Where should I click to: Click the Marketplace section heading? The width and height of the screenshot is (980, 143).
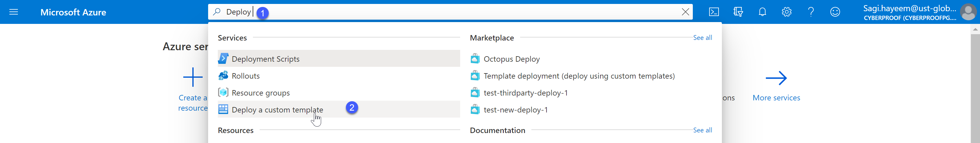coord(492,37)
